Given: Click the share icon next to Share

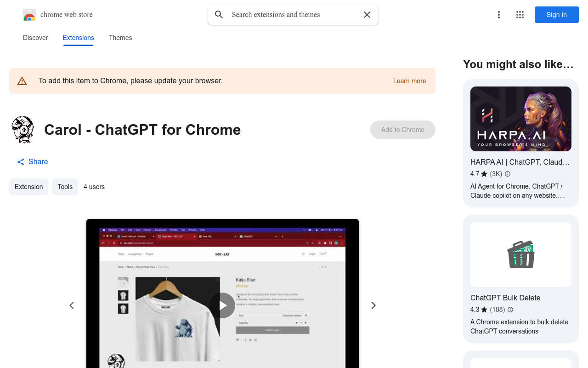Looking at the screenshot, I should click(x=21, y=162).
